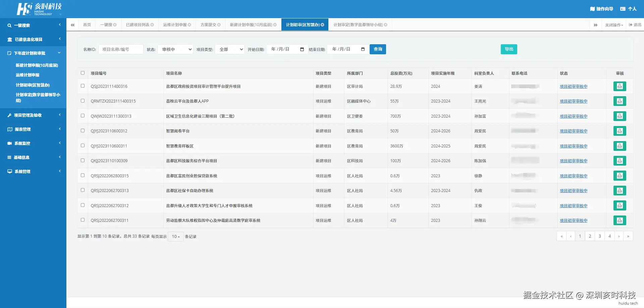644x308 pixels.
Task: Check the row QRSJ2022062800315 checkbox
Action: pyautogui.click(x=83, y=175)
